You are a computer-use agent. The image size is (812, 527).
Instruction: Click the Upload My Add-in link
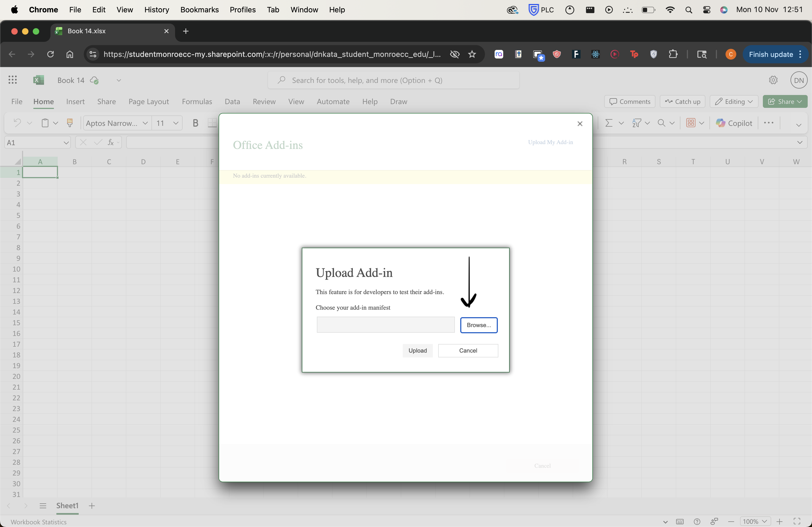point(550,142)
